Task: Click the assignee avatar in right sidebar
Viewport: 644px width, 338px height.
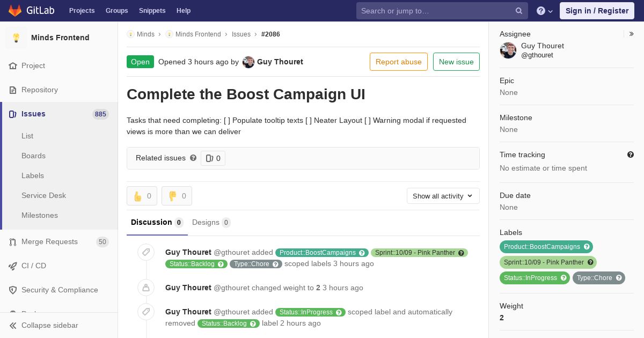Action: [x=508, y=50]
